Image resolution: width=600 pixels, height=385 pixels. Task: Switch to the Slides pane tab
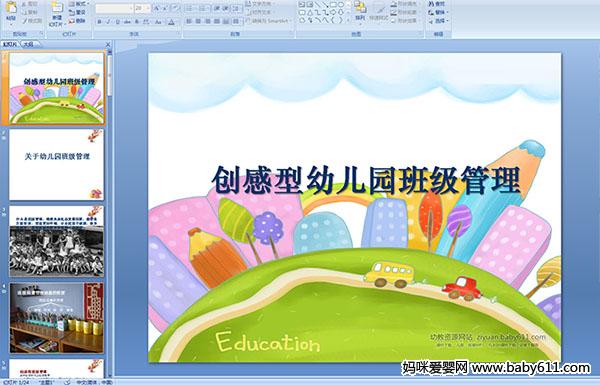(x=10, y=44)
